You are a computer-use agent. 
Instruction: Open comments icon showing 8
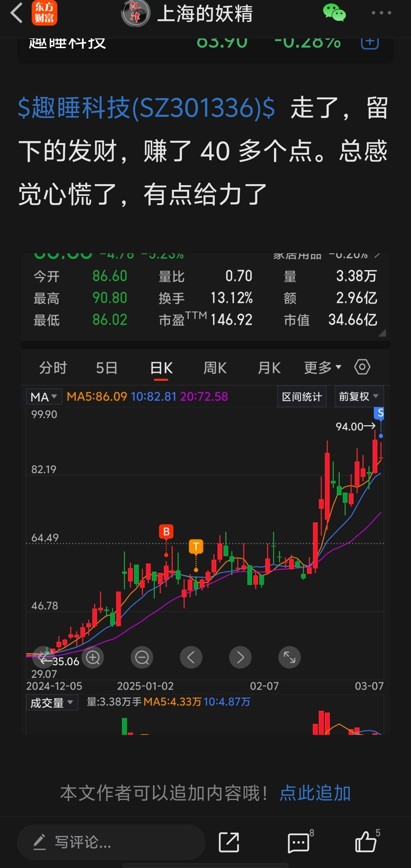click(x=299, y=843)
